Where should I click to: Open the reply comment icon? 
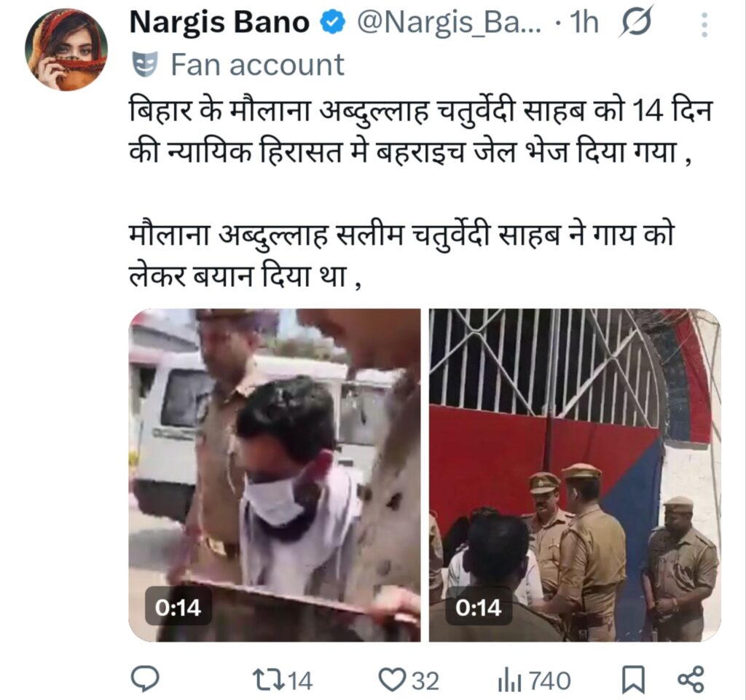click(145, 679)
